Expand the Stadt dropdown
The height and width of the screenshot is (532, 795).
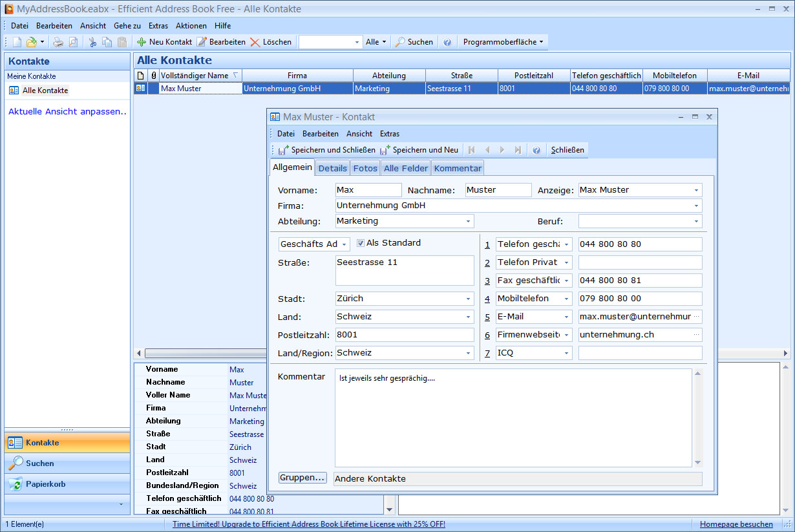468,299
